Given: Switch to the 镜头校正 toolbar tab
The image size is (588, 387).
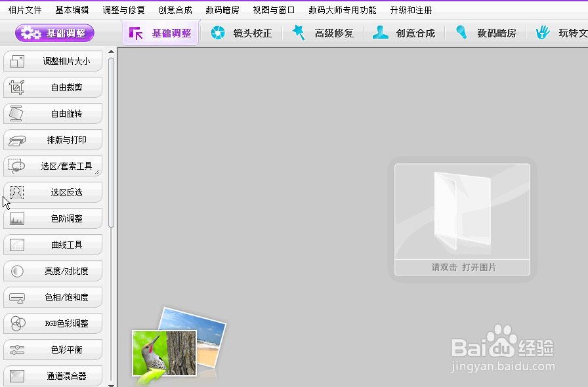Looking at the screenshot, I should [241, 33].
